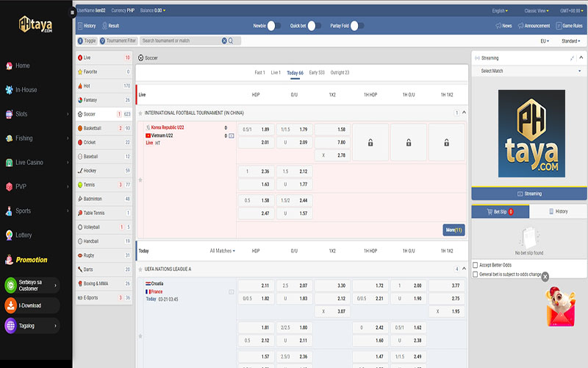Screen dimensions: 588x368
Task: Open the News feed
Action: click(x=503, y=26)
